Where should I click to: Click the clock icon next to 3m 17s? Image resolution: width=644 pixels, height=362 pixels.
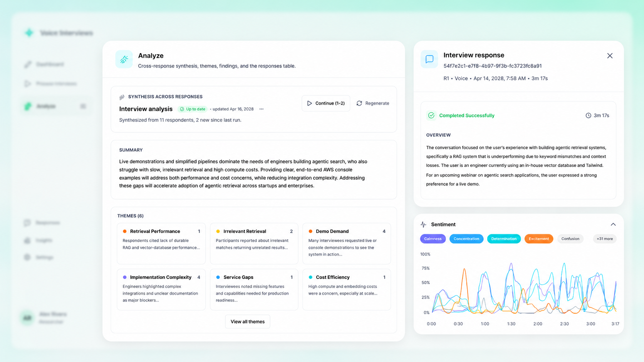tap(588, 115)
